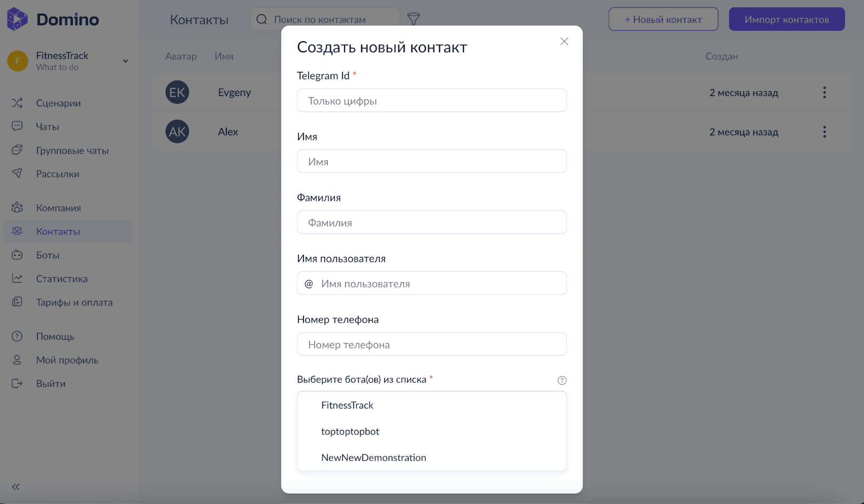The height and width of the screenshot is (504, 864).
Task: Click the Выйти logout icon
Action: tap(17, 383)
